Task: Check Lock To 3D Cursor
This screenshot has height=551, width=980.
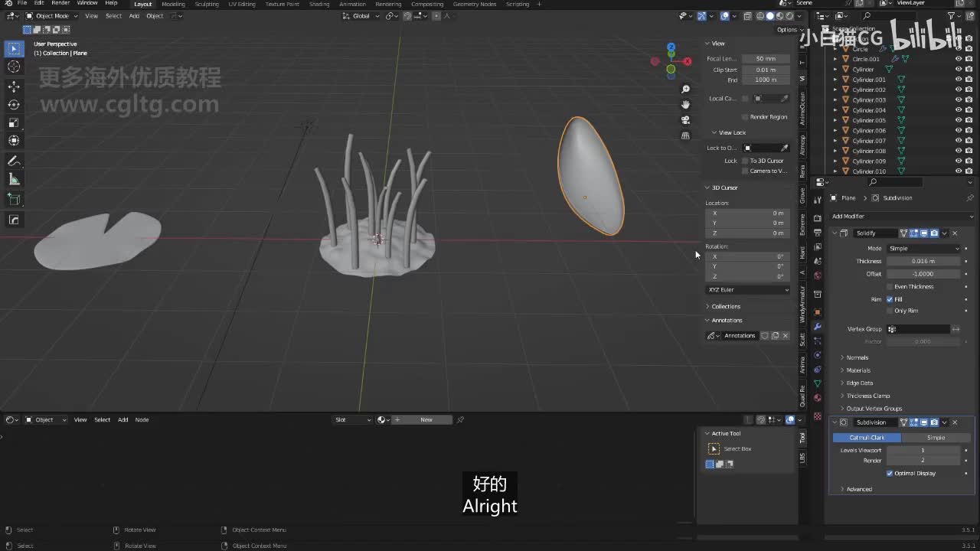Action: click(745, 161)
